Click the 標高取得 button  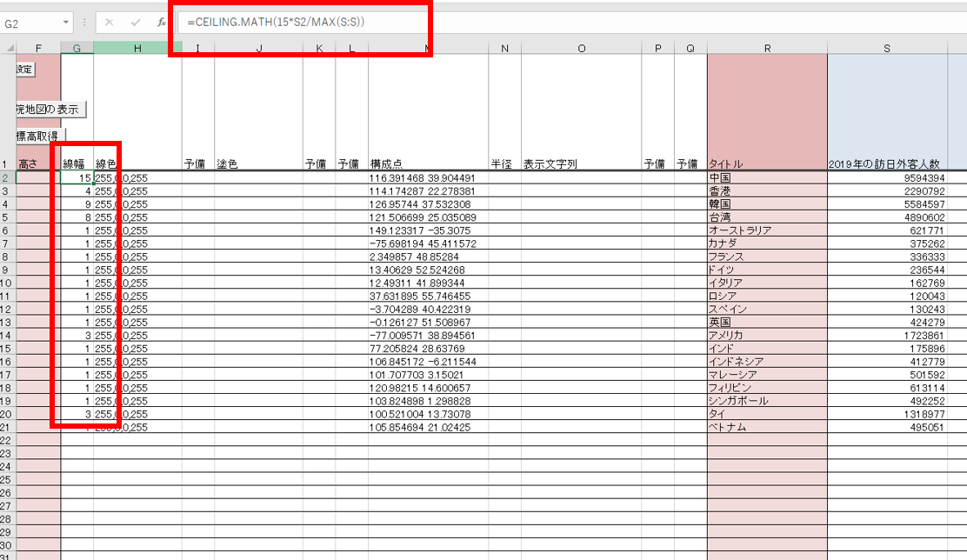39,136
